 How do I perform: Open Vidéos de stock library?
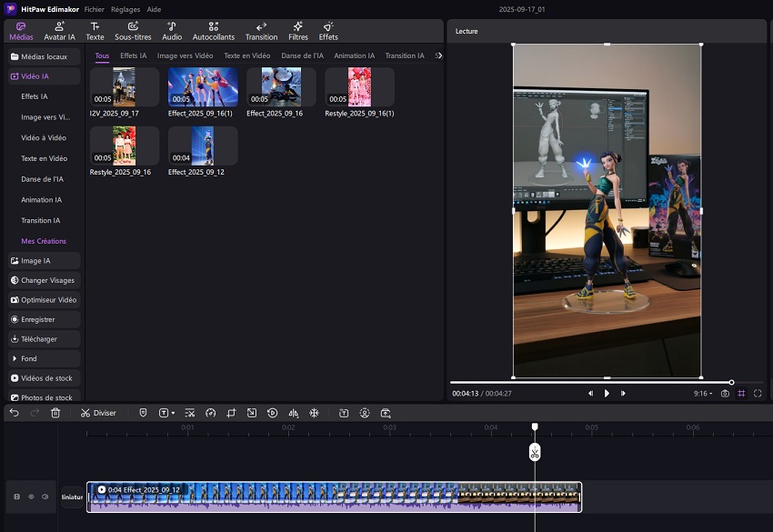click(44, 378)
